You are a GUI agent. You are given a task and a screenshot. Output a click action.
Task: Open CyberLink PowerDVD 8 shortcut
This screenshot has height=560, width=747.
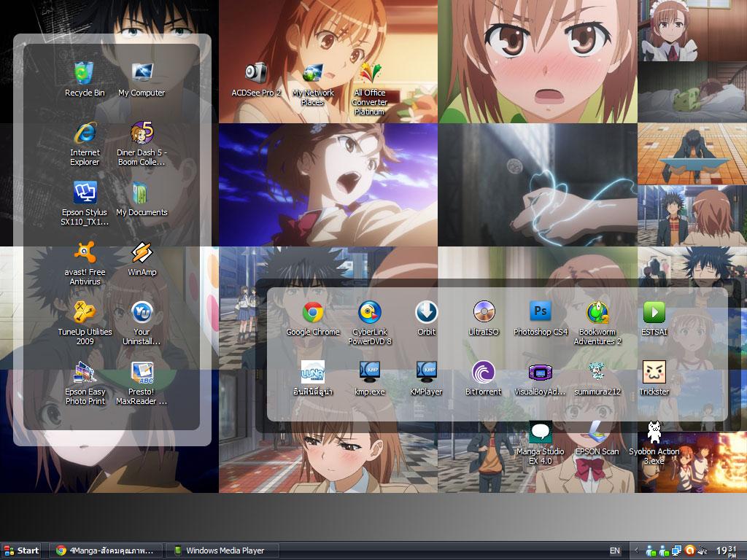tap(369, 323)
